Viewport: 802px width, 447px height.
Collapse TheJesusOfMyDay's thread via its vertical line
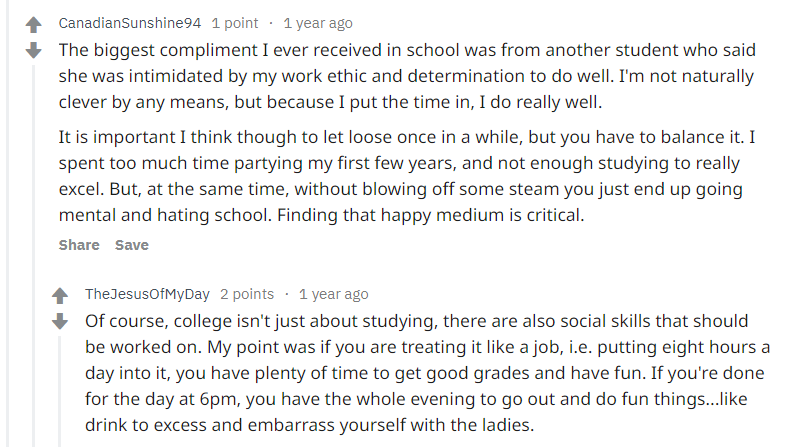click(60, 391)
